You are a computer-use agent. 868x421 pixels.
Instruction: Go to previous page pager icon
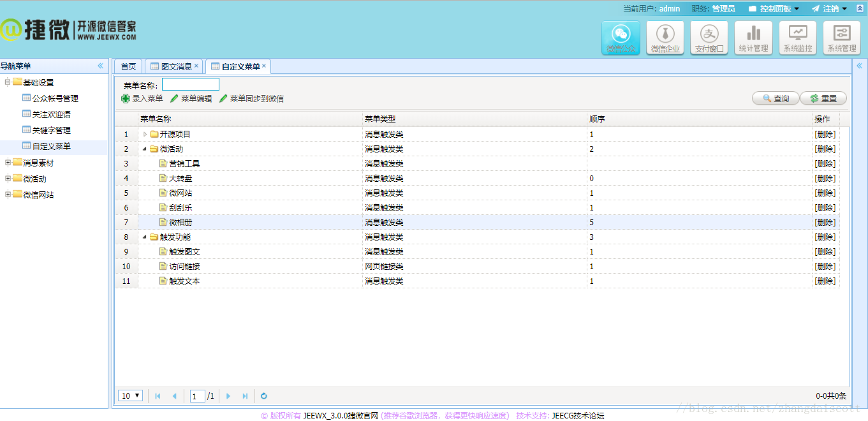click(174, 396)
